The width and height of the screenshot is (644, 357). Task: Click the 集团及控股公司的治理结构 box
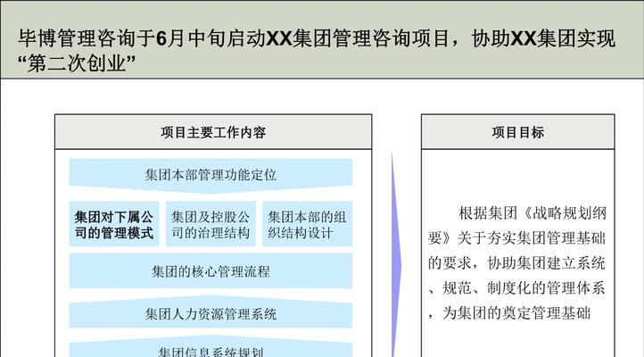[211, 224]
